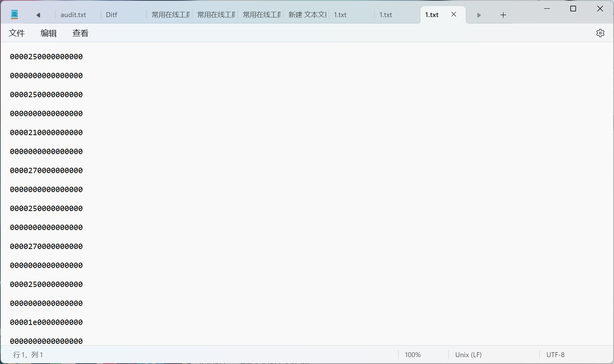Open the 文件 menu
Image resolution: width=614 pixels, height=364 pixels.
click(x=17, y=33)
